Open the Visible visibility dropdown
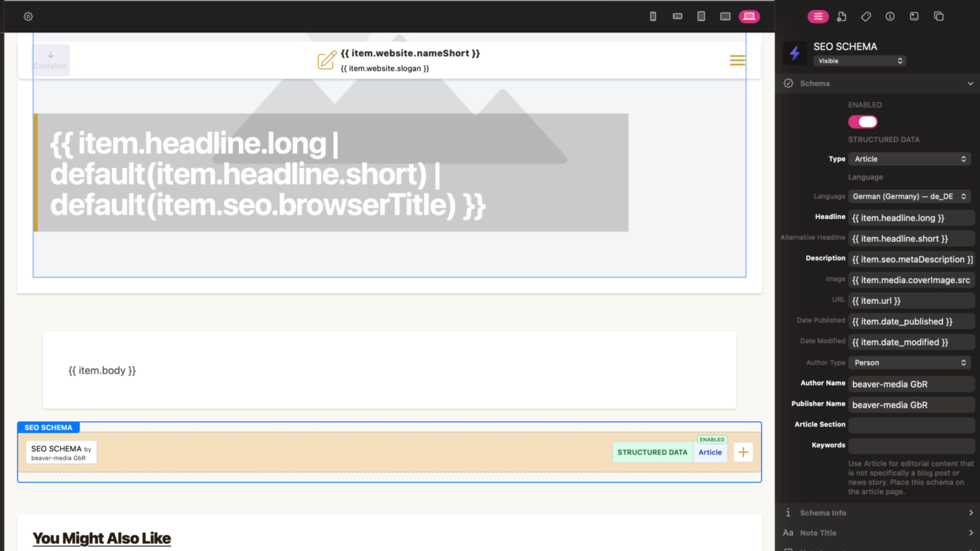This screenshot has width=980, height=551. pyautogui.click(x=859, y=61)
